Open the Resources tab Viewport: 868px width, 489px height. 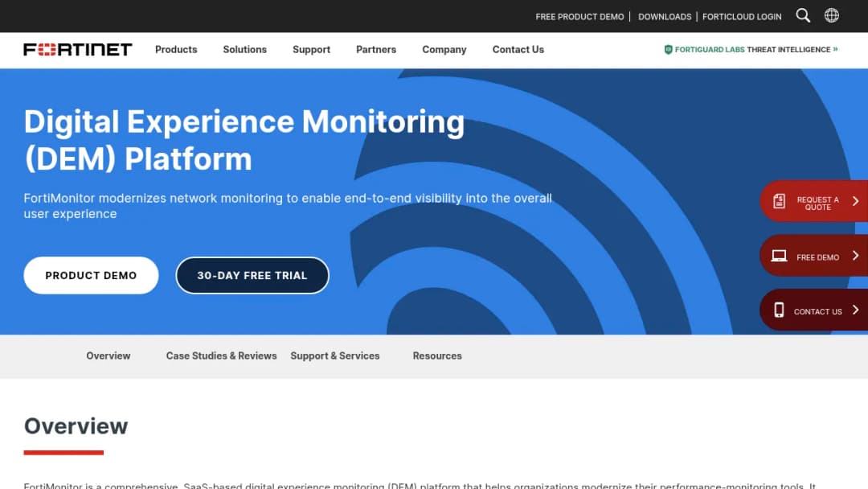click(437, 355)
